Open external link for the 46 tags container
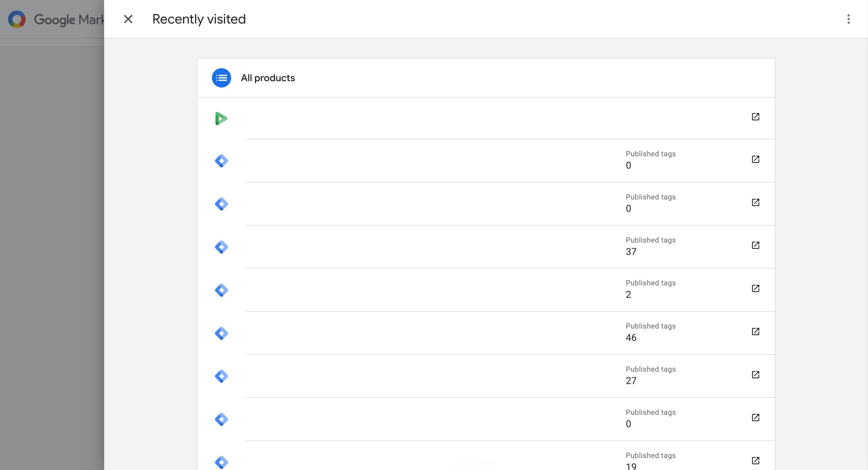Screen dimensions: 868x470 click(x=755, y=332)
